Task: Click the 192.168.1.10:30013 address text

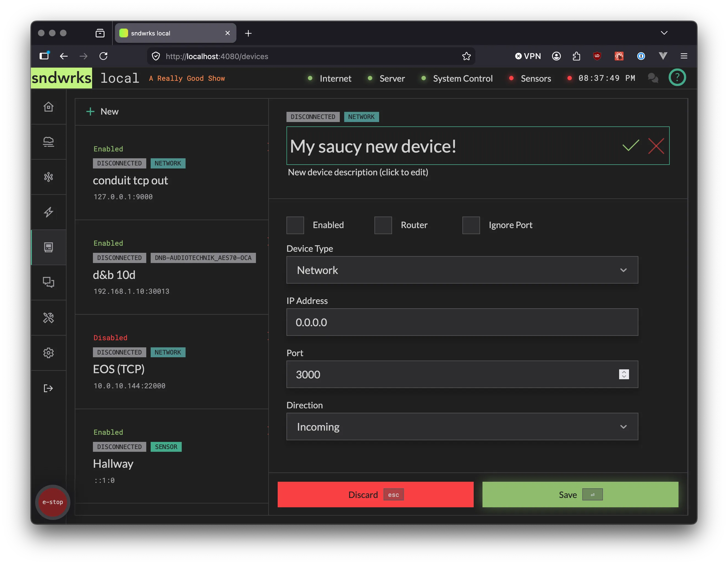Action: [131, 291]
